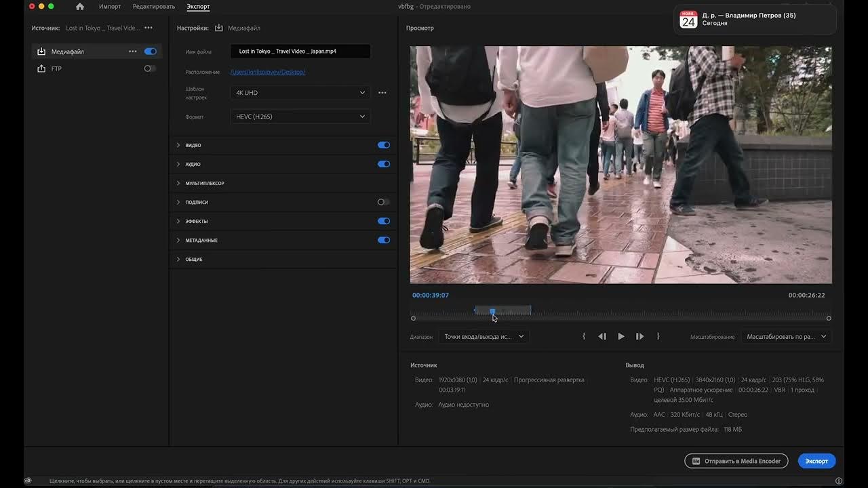Open the Масштабирование dropdown
This screenshot has width=868, height=488.
coord(787,337)
